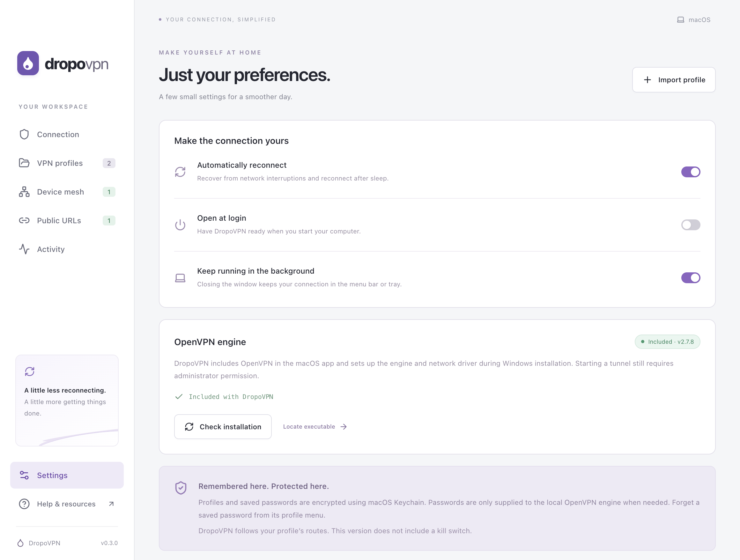Open Device mesh page
This screenshot has width=740, height=560.
click(67, 192)
